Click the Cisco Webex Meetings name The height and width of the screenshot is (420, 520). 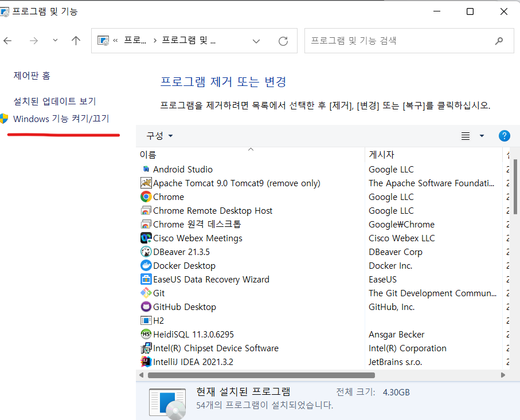pos(198,238)
